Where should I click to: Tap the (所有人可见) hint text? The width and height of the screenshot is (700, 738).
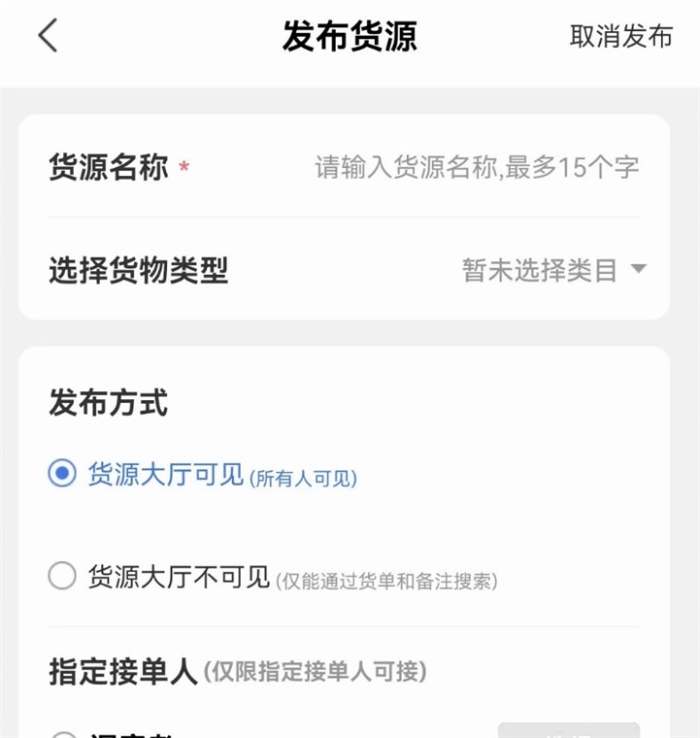[303, 478]
